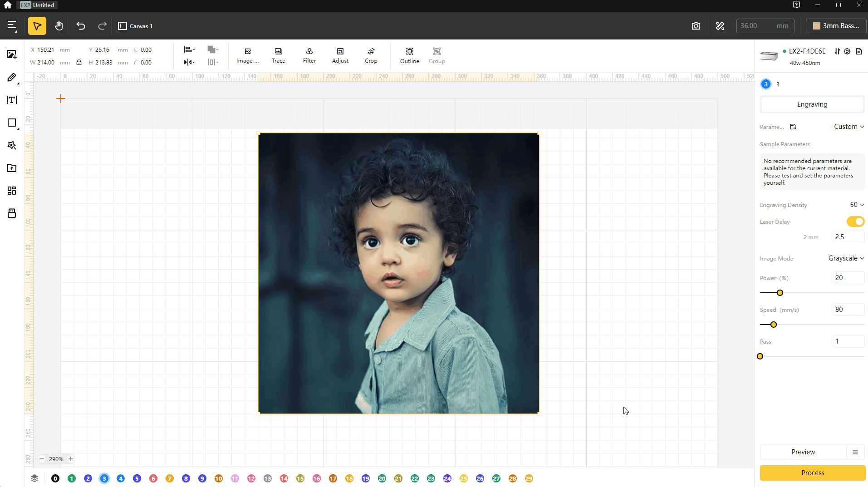Expand the distribute spacing dropdown
Screen dimensions: 868x487
[213, 62]
